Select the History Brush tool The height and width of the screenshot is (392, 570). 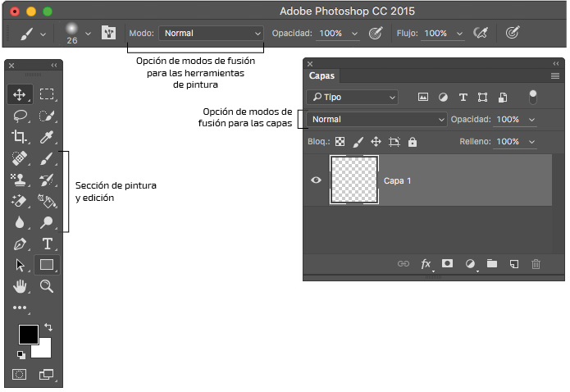pos(47,180)
